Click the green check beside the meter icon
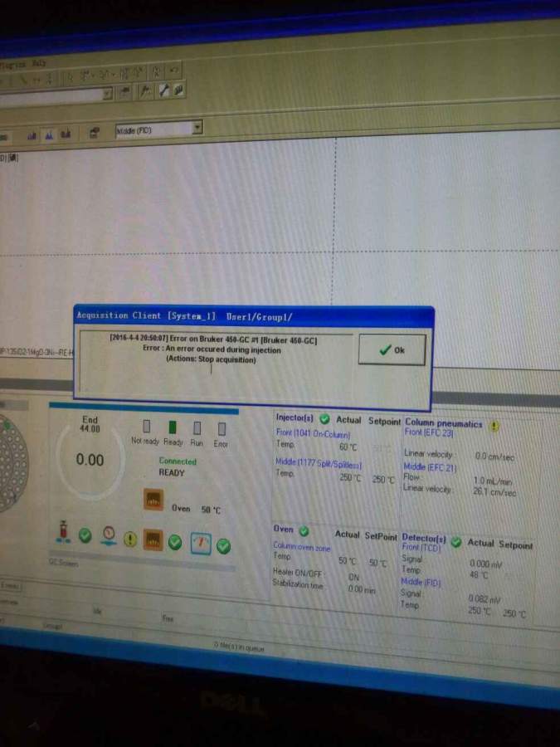 click(223, 546)
